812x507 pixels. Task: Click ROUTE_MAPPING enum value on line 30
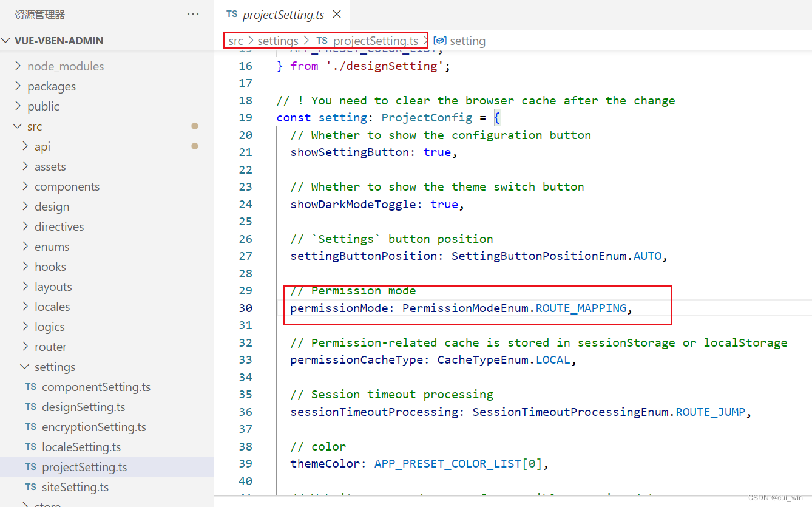[x=581, y=308]
